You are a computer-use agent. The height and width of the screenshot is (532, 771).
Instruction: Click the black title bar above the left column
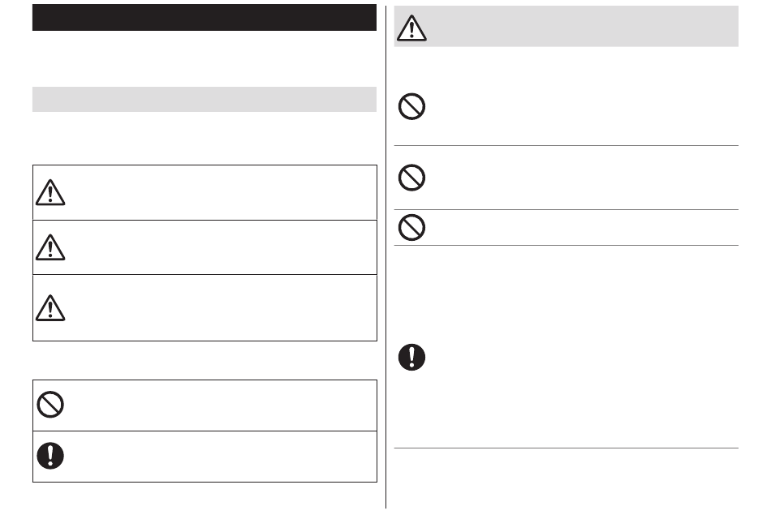tap(205, 18)
